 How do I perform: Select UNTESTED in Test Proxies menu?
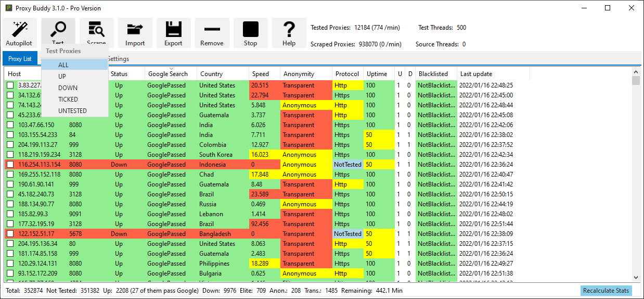[72, 111]
